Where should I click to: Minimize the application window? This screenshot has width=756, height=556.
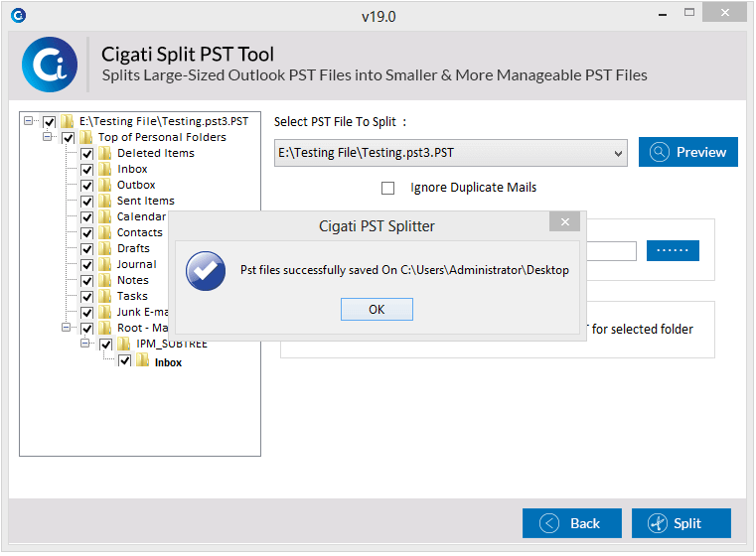point(663,15)
